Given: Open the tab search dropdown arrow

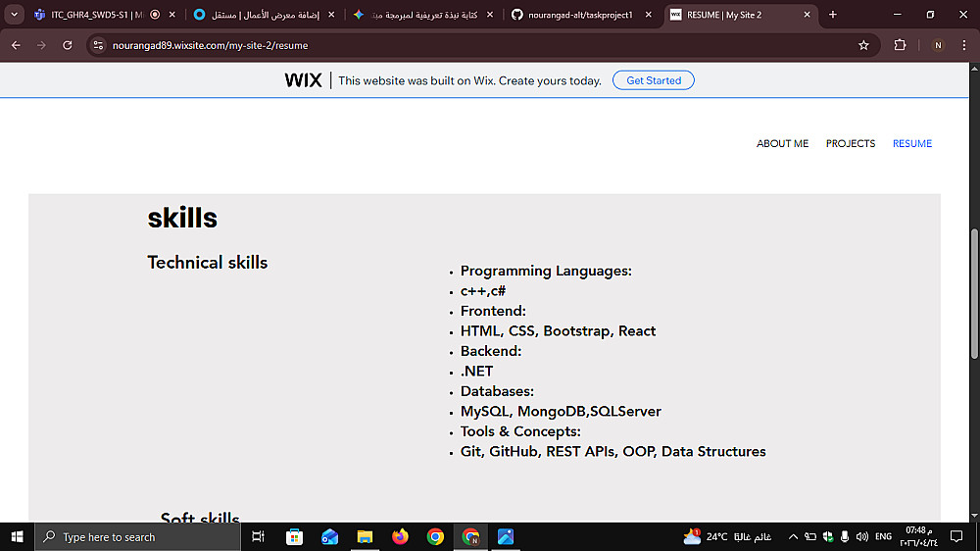Looking at the screenshot, I should pos(14,15).
